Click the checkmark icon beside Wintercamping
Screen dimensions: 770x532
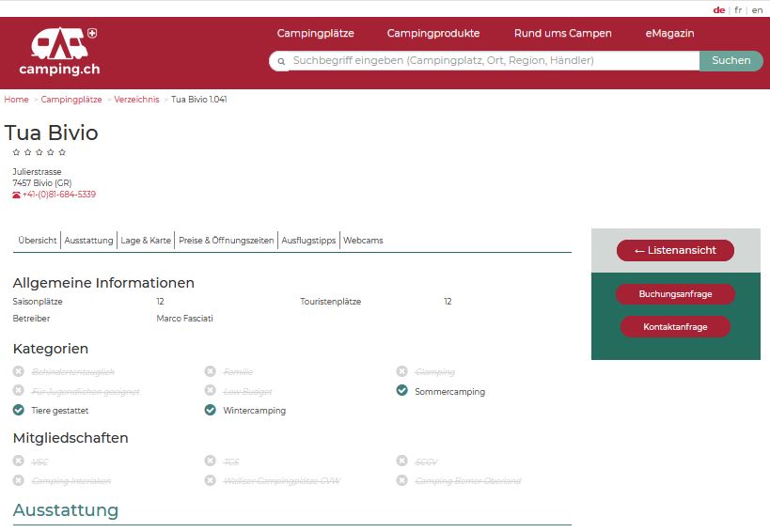point(211,410)
